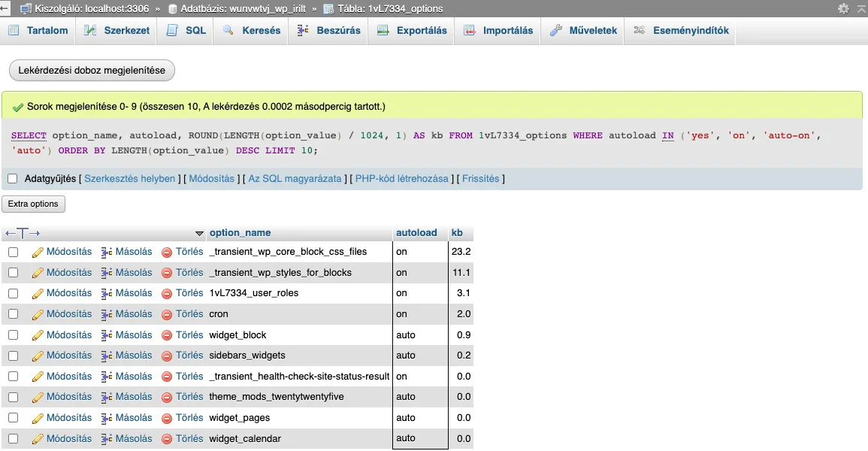Click the red delete icon in sidebars_widgets row
868x451 pixels.
click(x=167, y=356)
